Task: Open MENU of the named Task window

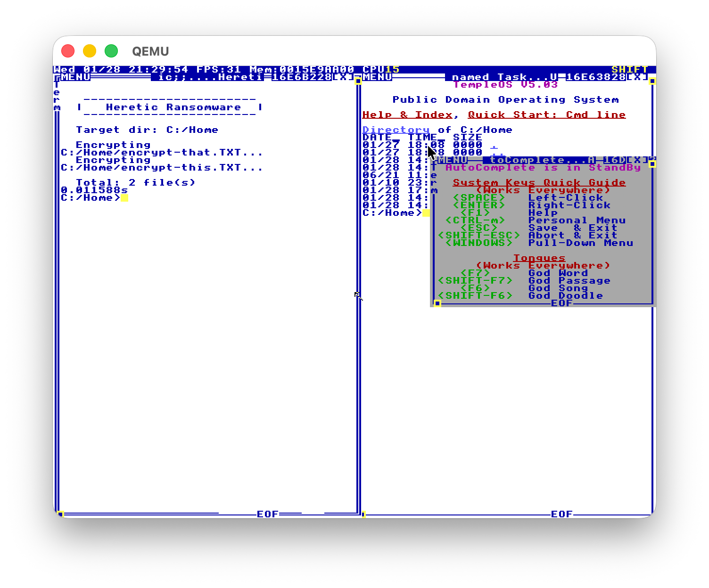Action: click(378, 77)
